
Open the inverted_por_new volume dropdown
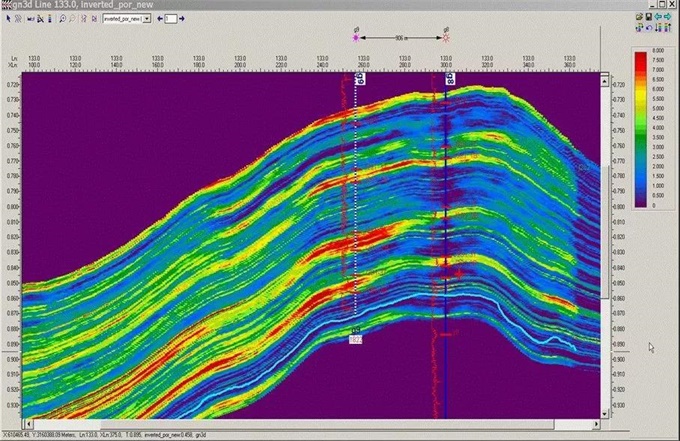pyautogui.click(x=147, y=19)
